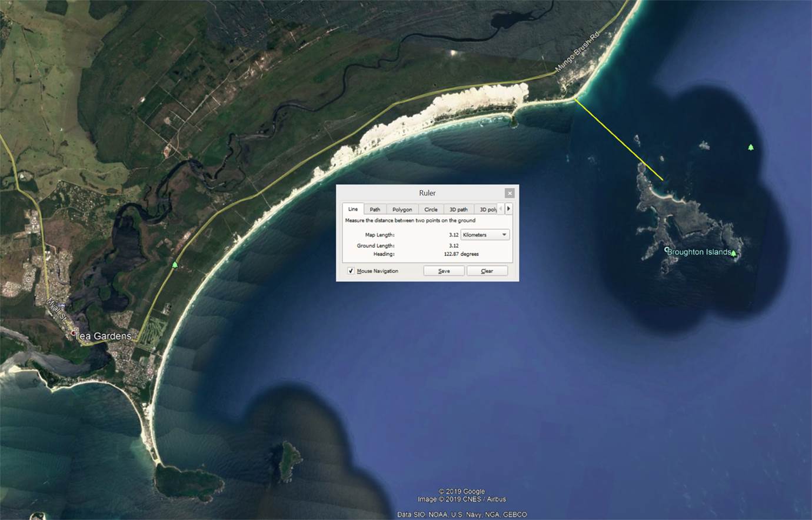Clear the ruler measurement
Viewport: 812px width, 520px height.
tap(487, 271)
